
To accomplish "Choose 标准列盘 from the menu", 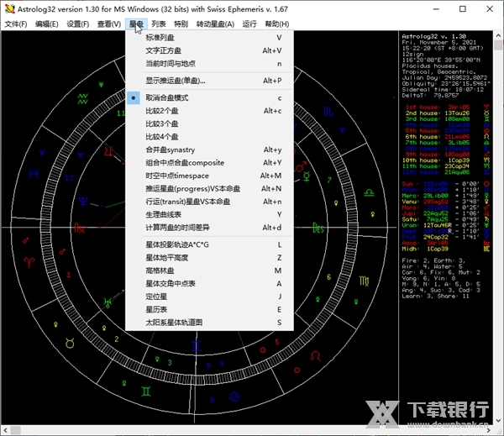I will click(210, 38).
